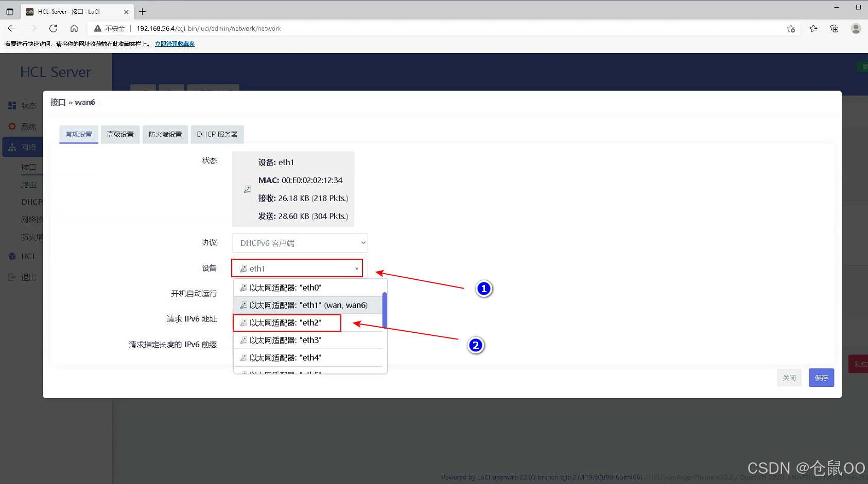Image resolution: width=868 pixels, height=484 pixels.
Task: Open the DHCP 服务器 tab
Action: click(217, 134)
